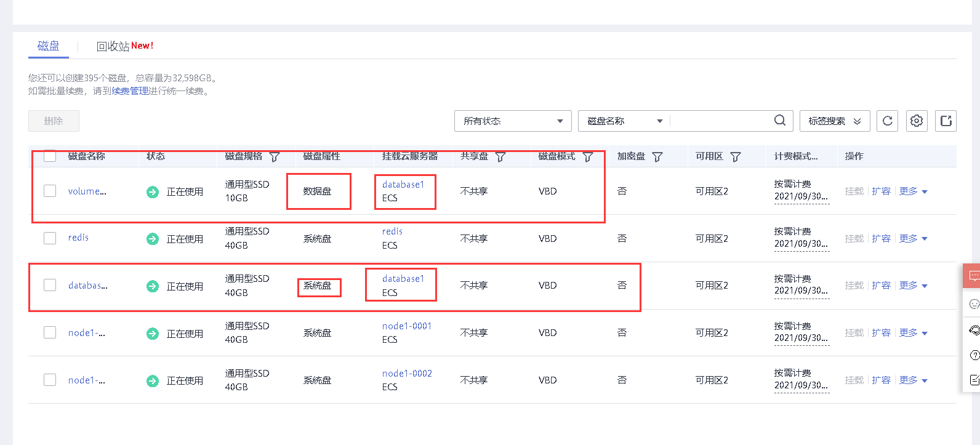Open the 所有状态 status dropdown

point(513,121)
